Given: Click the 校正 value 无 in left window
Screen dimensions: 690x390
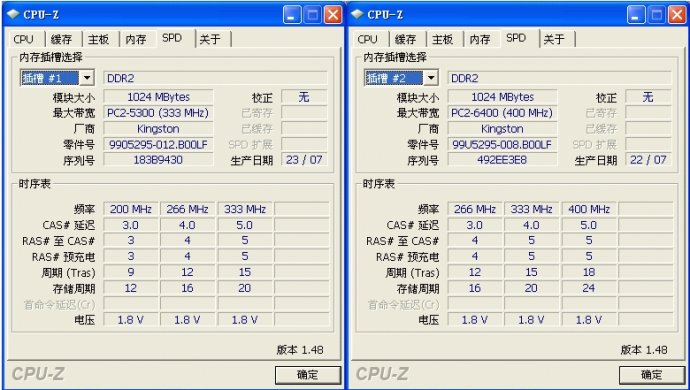Looking at the screenshot, I should (304, 97).
